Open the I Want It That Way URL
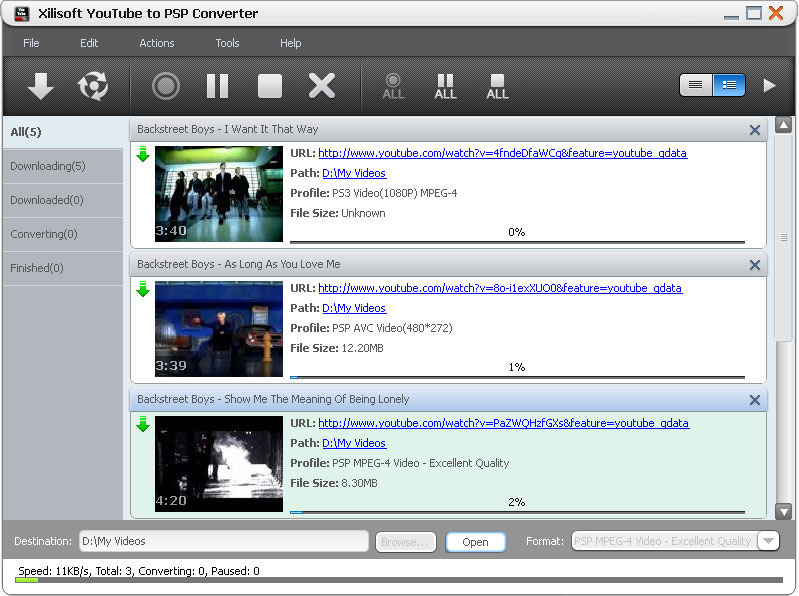The width and height of the screenshot is (799, 596). point(502,153)
